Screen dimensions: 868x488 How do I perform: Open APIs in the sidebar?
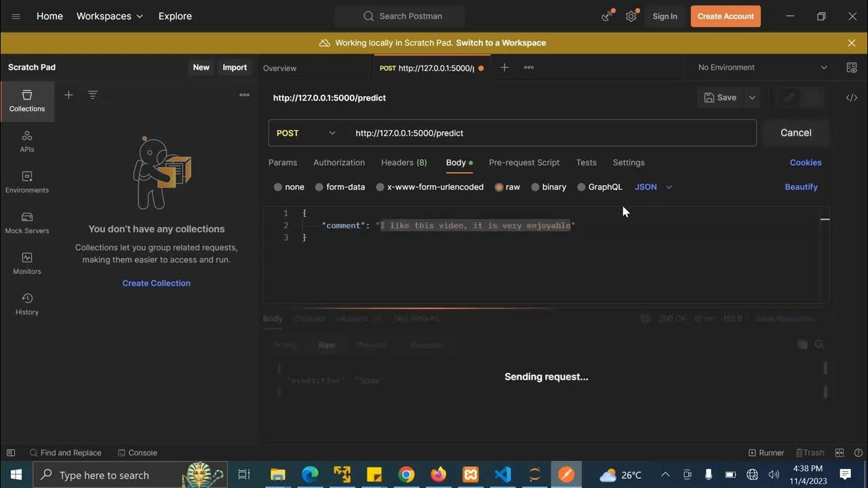click(x=27, y=142)
